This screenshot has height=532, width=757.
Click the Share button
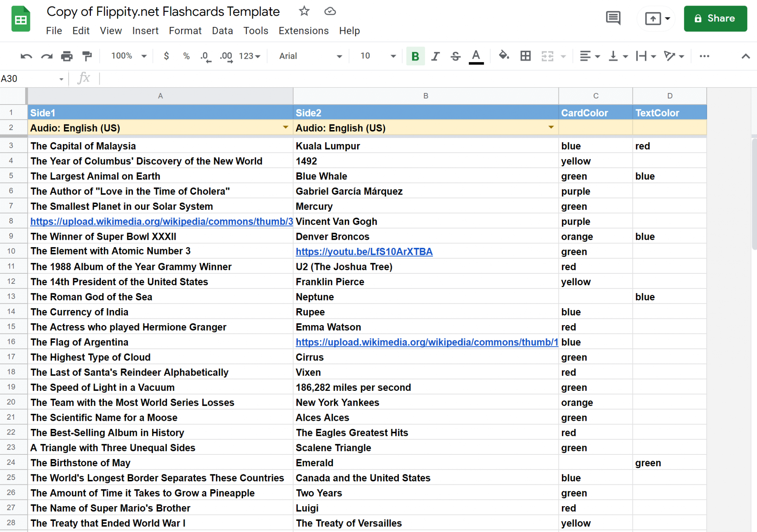tap(715, 18)
